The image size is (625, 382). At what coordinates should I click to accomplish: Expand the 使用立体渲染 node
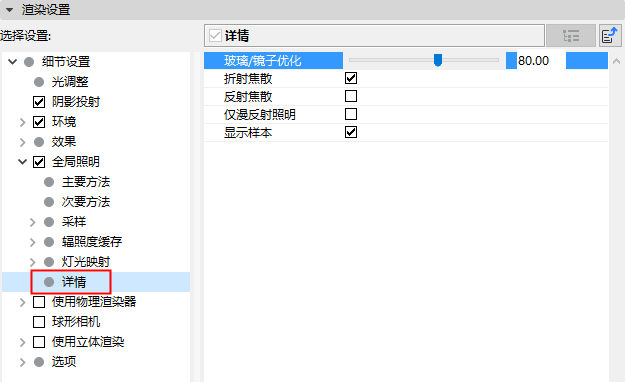click(x=23, y=342)
